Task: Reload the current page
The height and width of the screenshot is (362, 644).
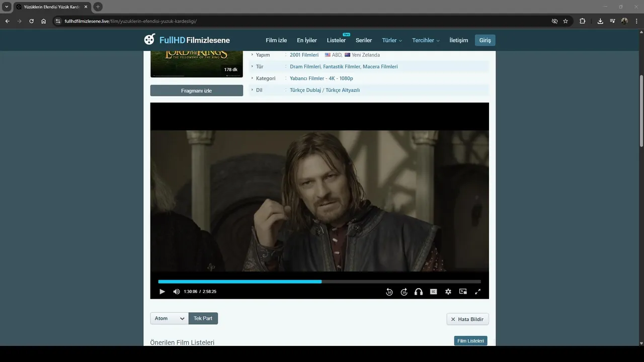Action: click(31, 21)
